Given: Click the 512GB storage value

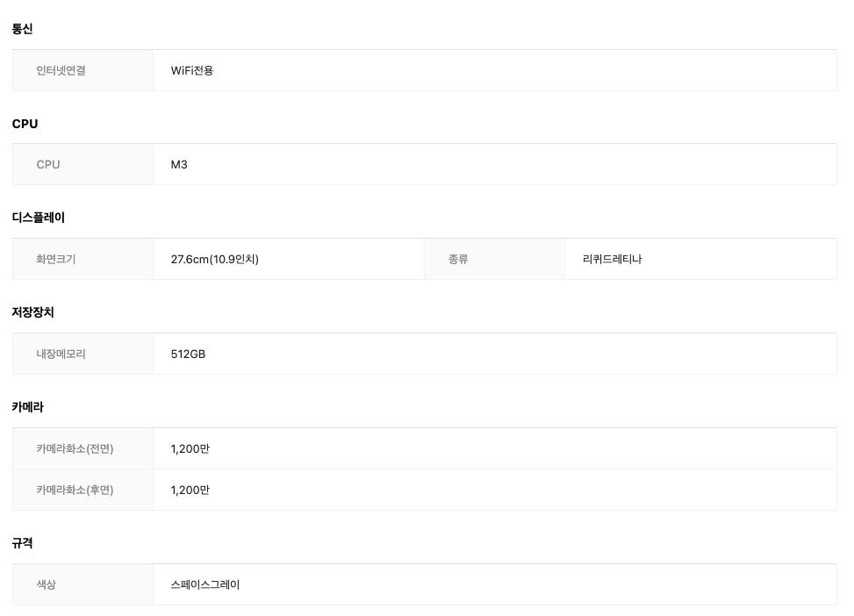Looking at the screenshot, I should click(x=188, y=354).
